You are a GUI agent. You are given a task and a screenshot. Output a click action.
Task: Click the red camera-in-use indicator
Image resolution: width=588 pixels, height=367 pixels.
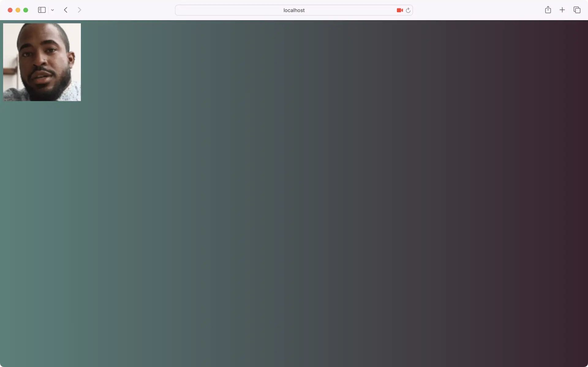(x=400, y=10)
